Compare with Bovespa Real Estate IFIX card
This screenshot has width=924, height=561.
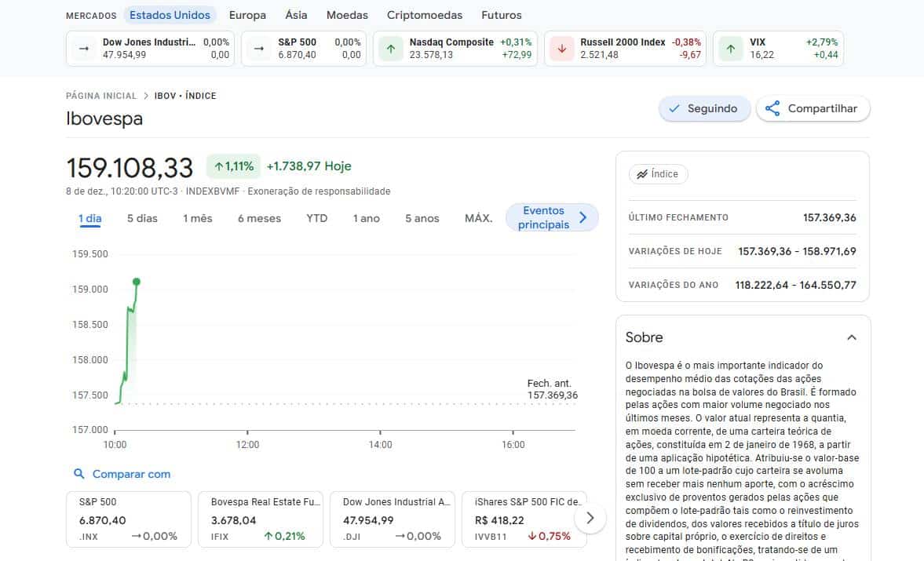click(261, 519)
